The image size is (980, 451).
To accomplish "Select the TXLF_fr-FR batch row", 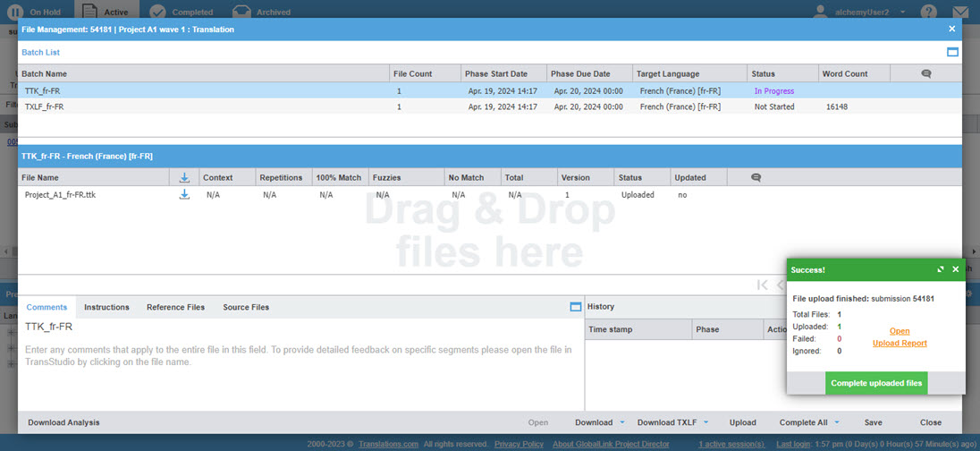I will (45, 106).
